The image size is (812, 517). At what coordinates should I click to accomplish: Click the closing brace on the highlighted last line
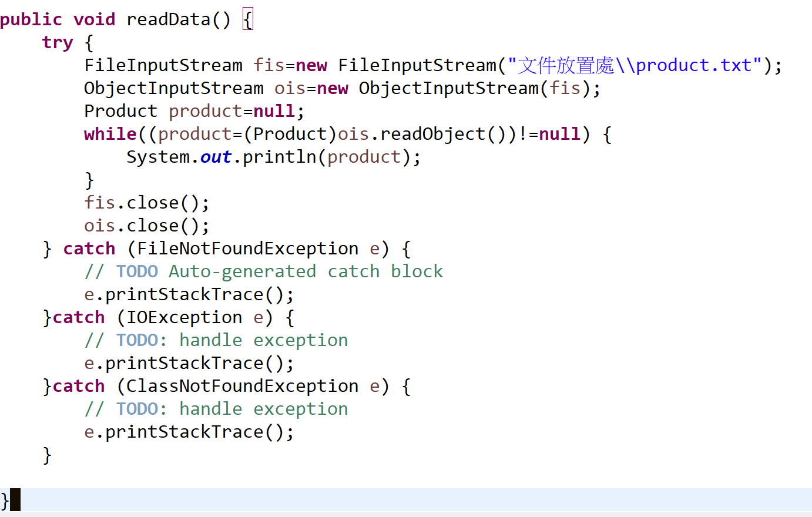pyautogui.click(x=5, y=501)
